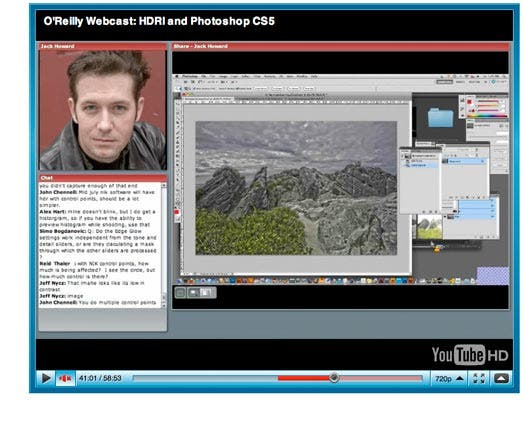
Task: Start playback with the play button
Action: click(46, 378)
